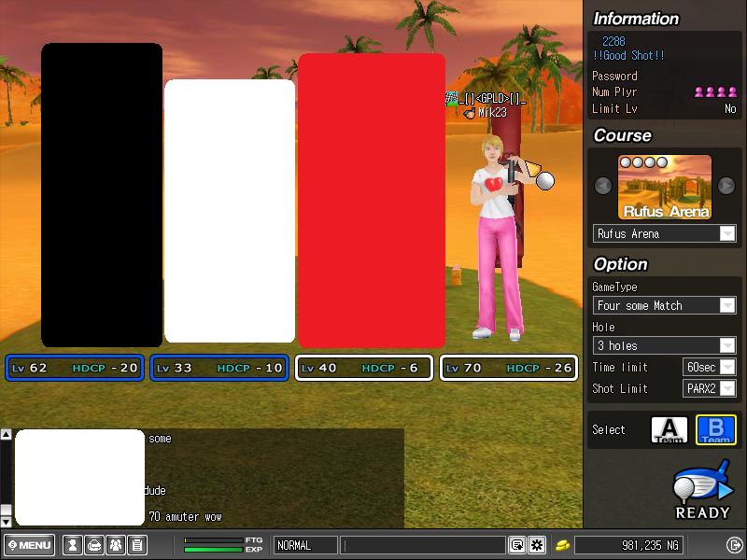Open the MENU button
747x560 pixels.
[30, 545]
